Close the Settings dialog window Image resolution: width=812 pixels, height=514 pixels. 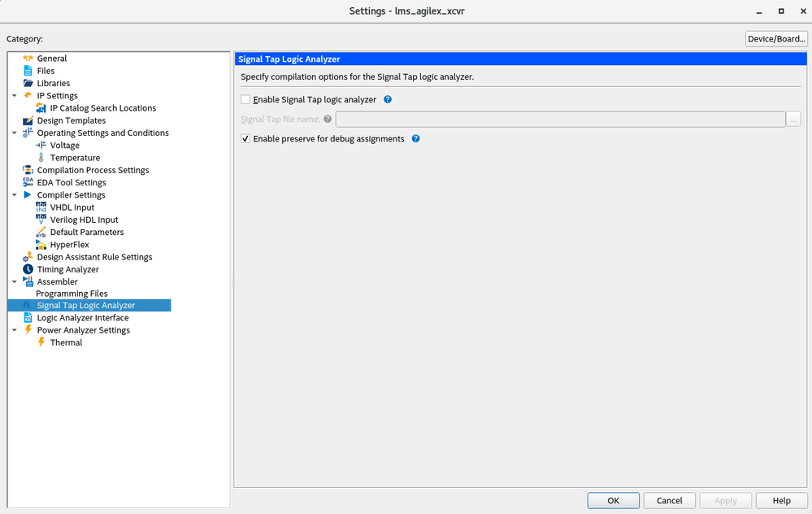point(803,11)
